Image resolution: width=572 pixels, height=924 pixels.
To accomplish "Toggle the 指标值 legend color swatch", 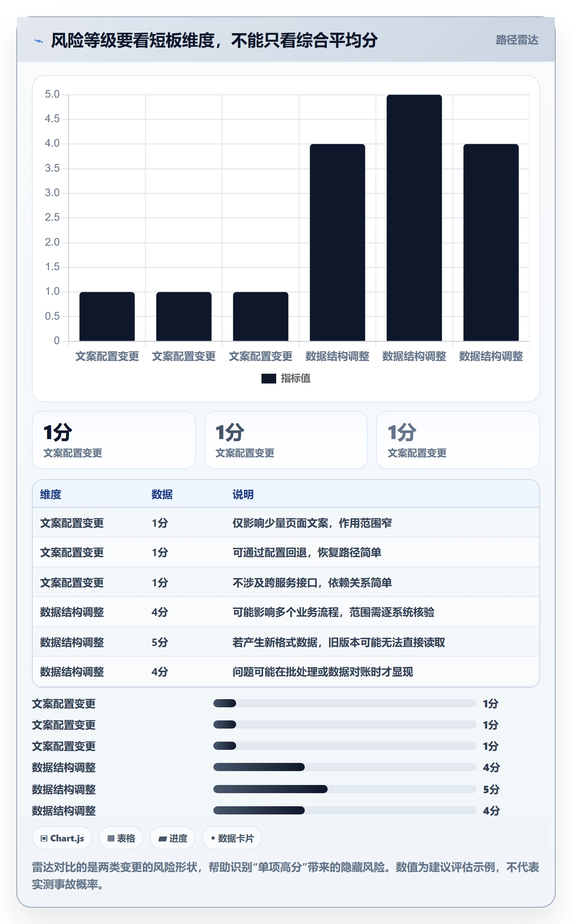I will (268, 379).
